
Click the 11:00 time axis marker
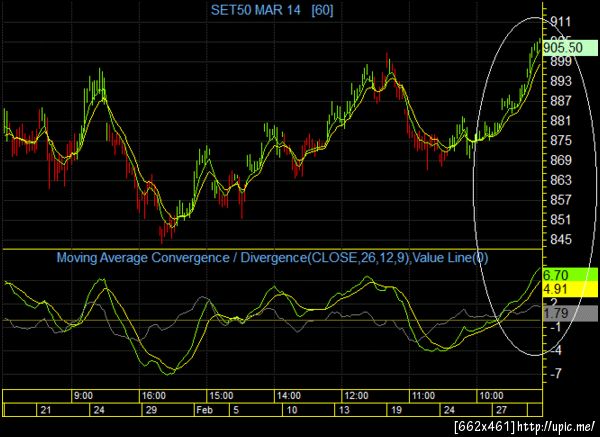(424, 396)
